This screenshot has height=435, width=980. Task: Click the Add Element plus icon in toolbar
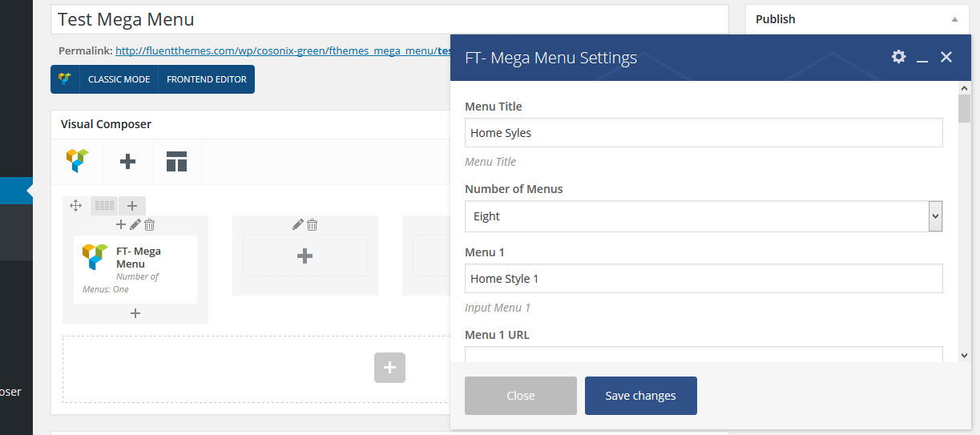[127, 161]
